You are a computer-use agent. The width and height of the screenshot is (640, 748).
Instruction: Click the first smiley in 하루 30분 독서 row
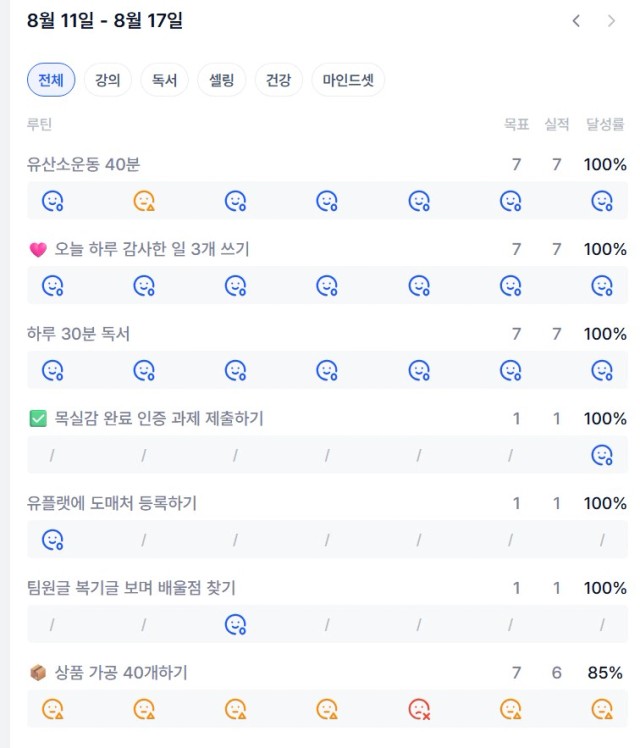[52, 371]
